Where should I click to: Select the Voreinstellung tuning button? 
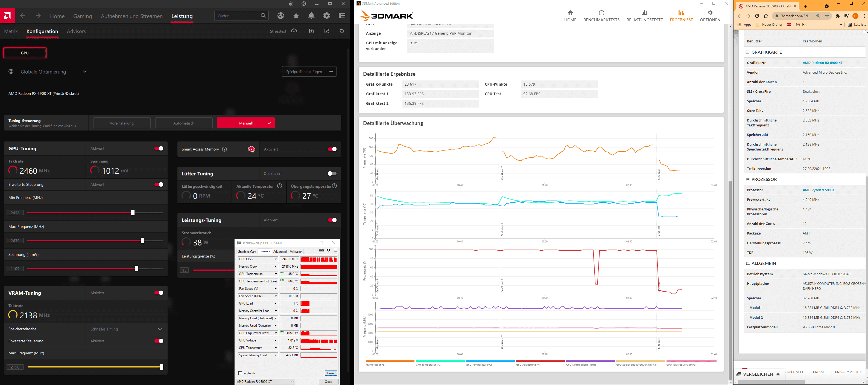tap(122, 123)
